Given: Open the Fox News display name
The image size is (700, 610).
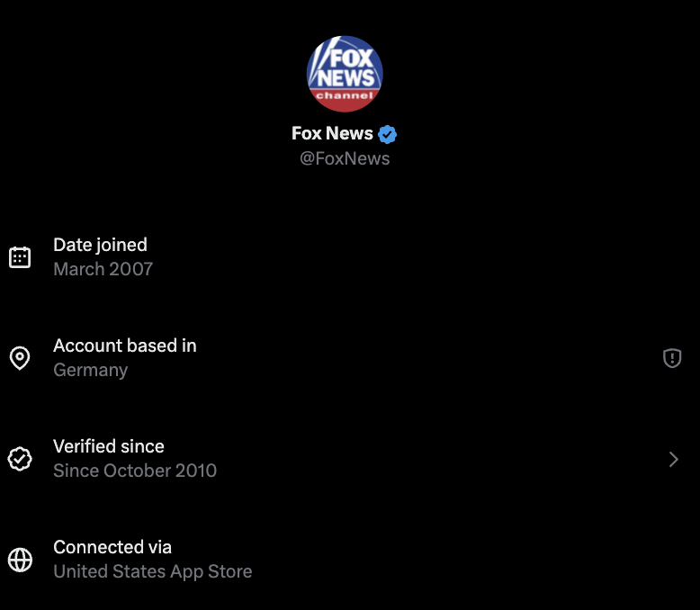Looking at the screenshot, I should tap(332, 133).
